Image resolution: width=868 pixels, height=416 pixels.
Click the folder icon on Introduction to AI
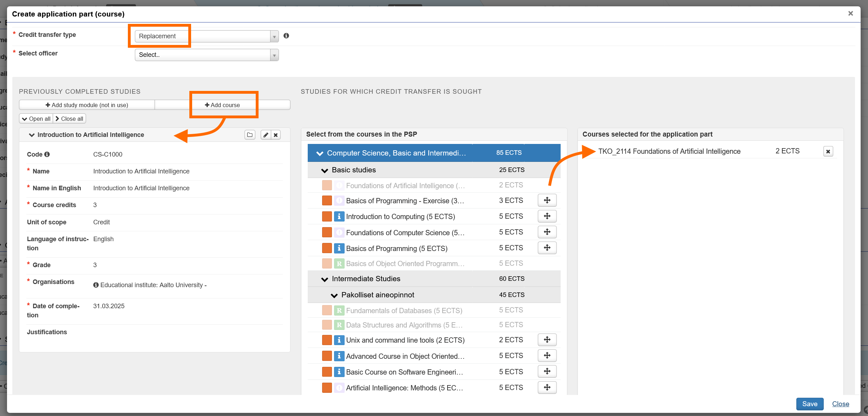[x=250, y=135]
